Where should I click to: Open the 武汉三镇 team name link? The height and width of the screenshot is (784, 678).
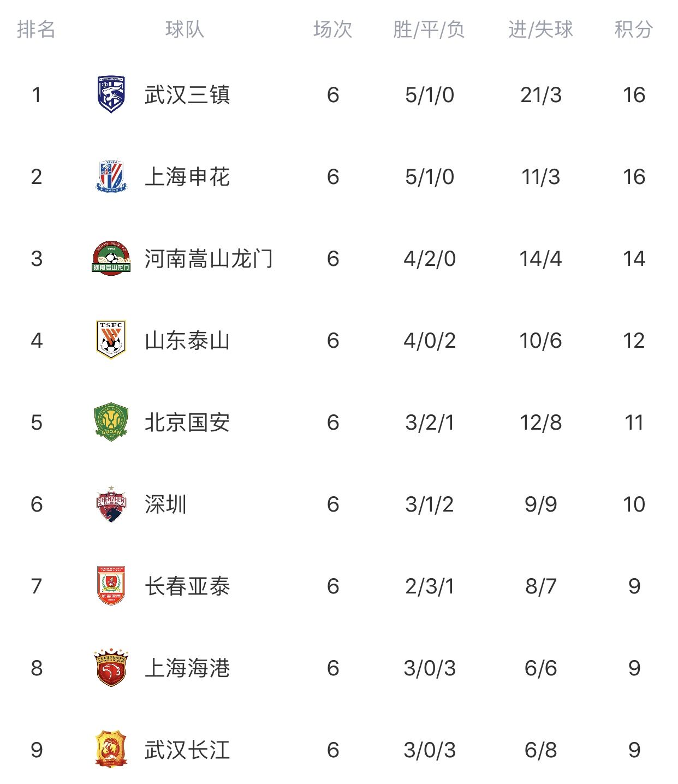187,94
